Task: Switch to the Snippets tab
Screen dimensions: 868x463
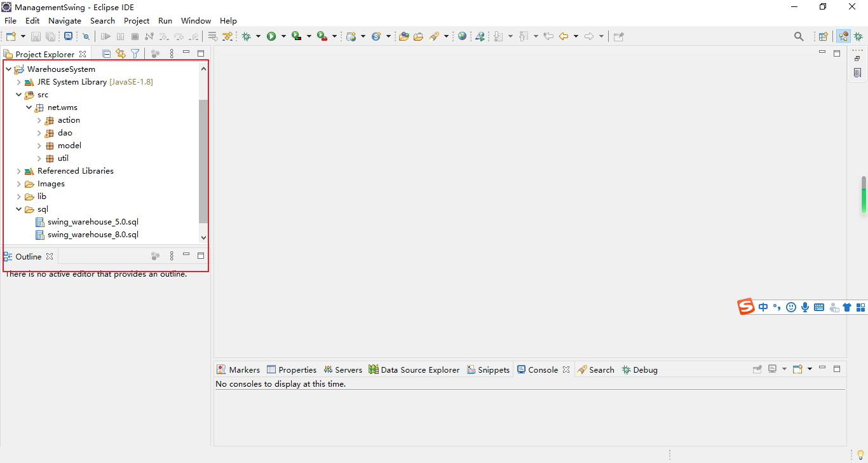Action: point(488,370)
